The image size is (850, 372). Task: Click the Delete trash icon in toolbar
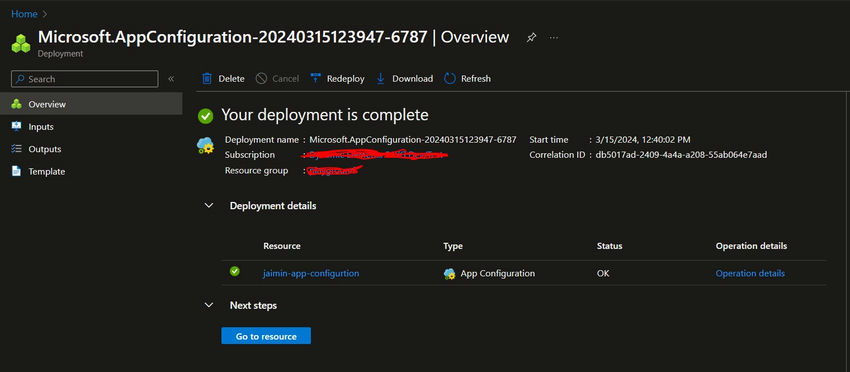coord(207,79)
